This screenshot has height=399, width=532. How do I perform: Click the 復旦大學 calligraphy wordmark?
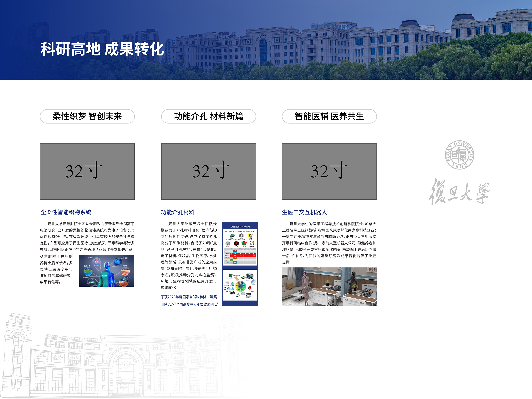pos(459,192)
